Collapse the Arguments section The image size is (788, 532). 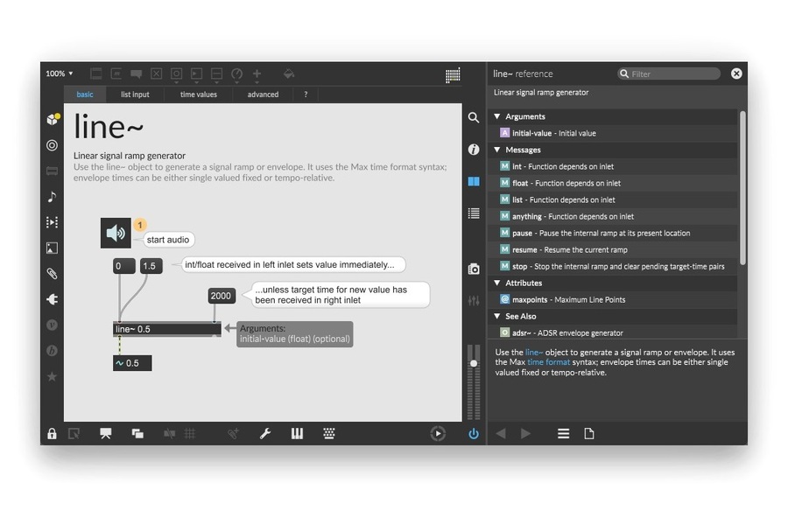pos(497,116)
